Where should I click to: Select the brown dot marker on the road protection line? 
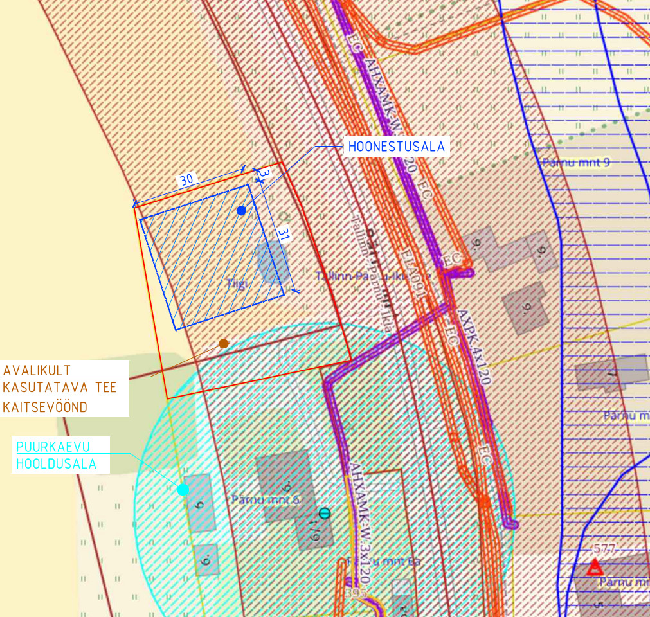coord(224,343)
